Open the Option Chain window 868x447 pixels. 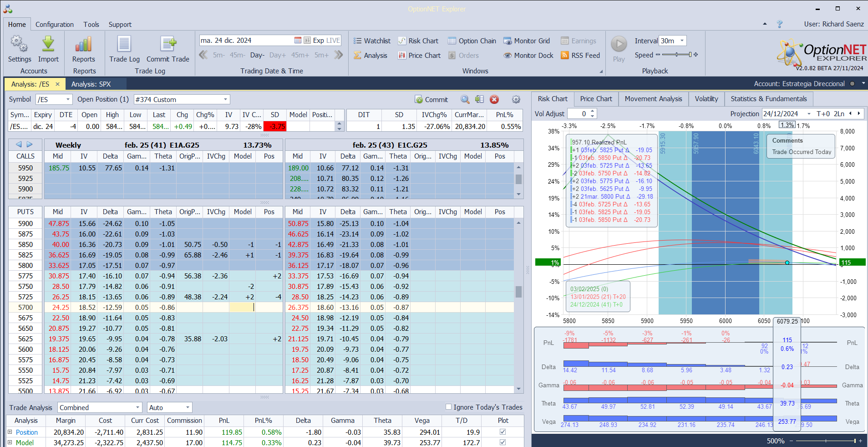click(x=472, y=41)
